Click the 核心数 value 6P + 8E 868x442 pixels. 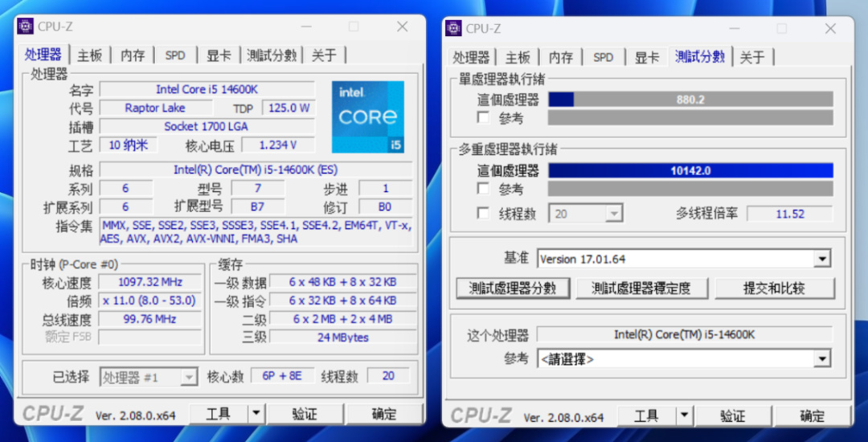[283, 376]
